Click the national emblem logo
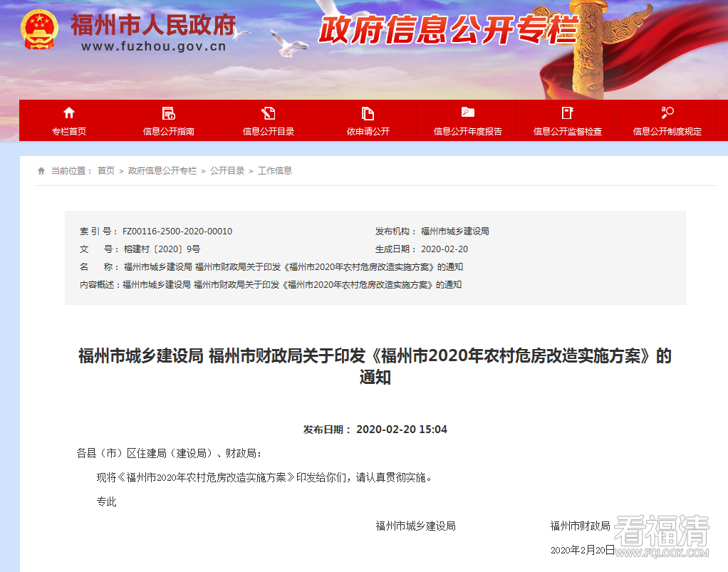This screenshot has height=572, width=728. (x=39, y=31)
